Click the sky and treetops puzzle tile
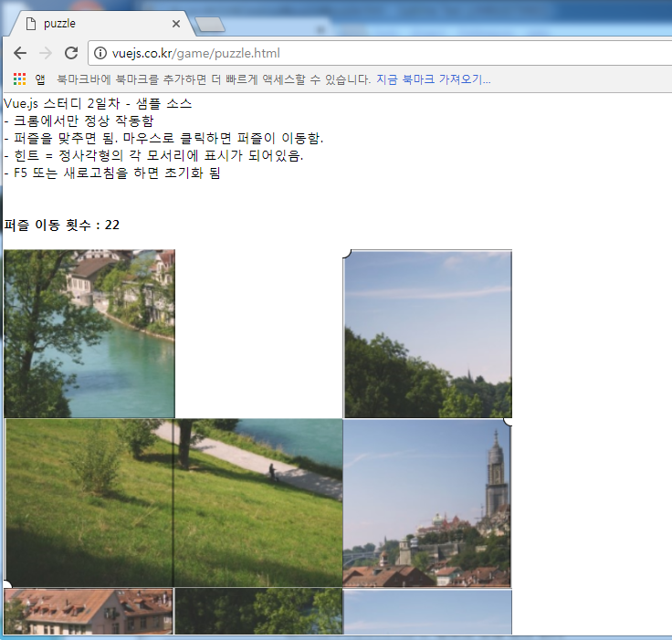 click(427, 333)
